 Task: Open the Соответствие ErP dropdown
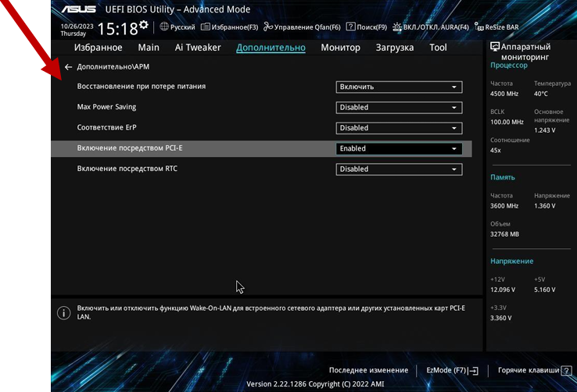pyautogui.click(x=399, y=128)
